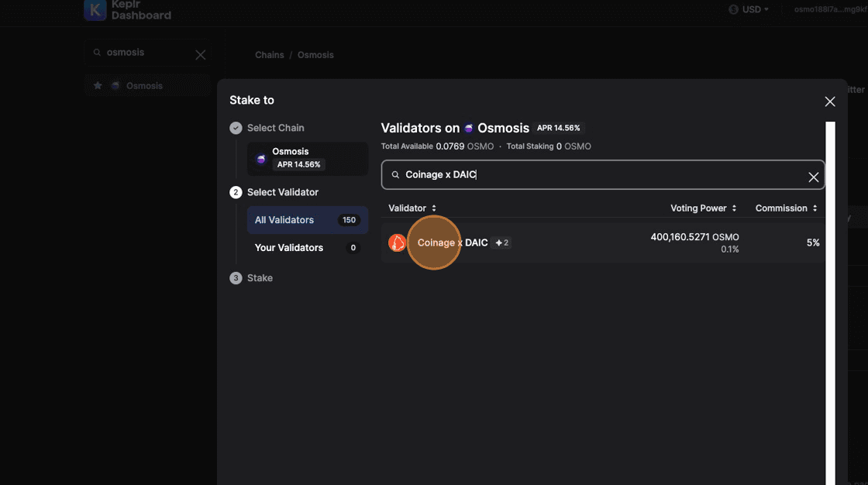868x485 pixels.
Task: Click the search magnifier in validator field
Action: pyautogui.click(x=395, y=176)
